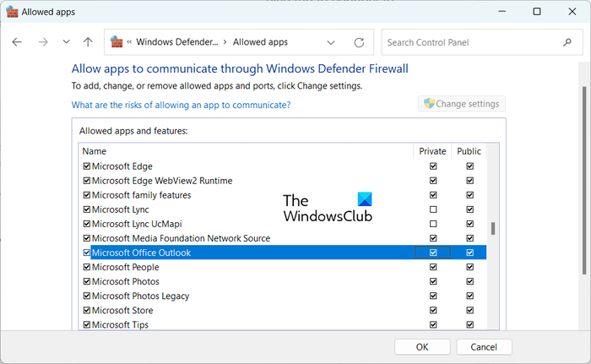Toggle Microsoft Lync Public checkbox
Viewport: 591px width, 364px height.
pyautogui.click(x=469, y=209)
